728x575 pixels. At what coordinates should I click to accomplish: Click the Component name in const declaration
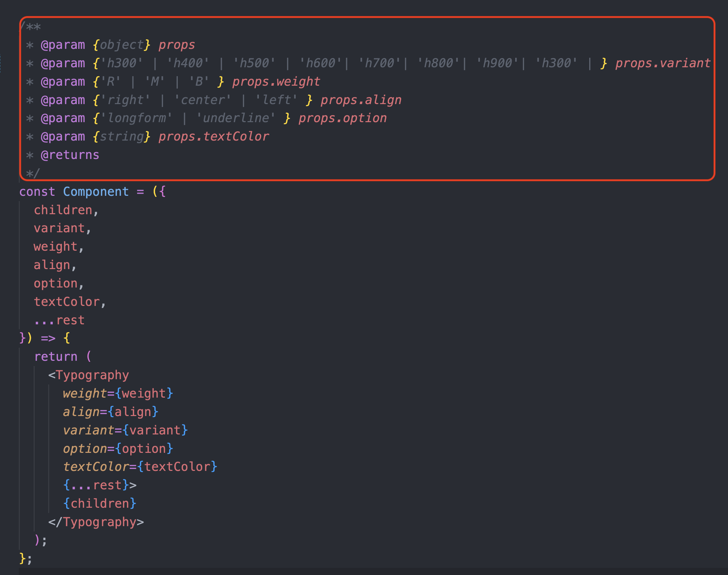click(96, 192)
